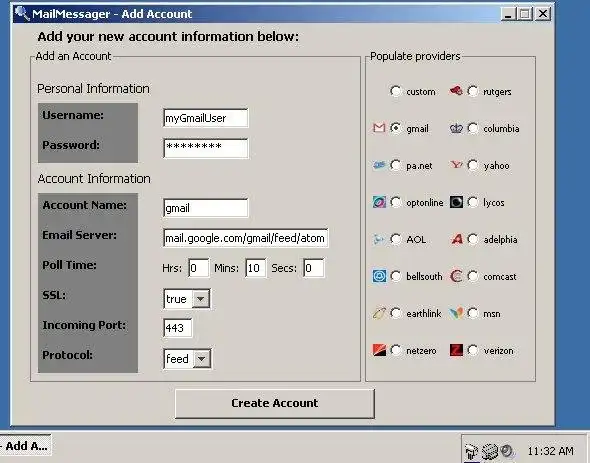Viewport: 590px width, 463px height.
Task: Pick the earthlink radio button
Action: click(395, 313)
